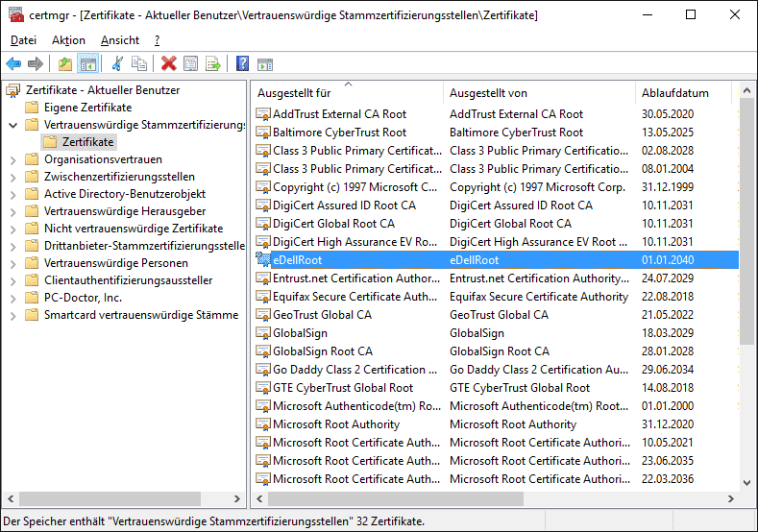Click the Forward arrow toolbar icon
The image size is (758, 532).
click(x=36, y=63)
